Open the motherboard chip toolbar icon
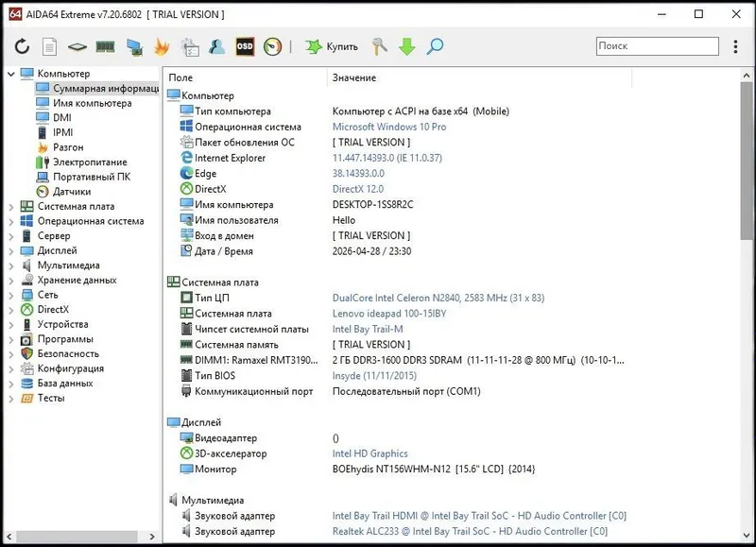The image size is (756, 547). [x=77, y=46]
